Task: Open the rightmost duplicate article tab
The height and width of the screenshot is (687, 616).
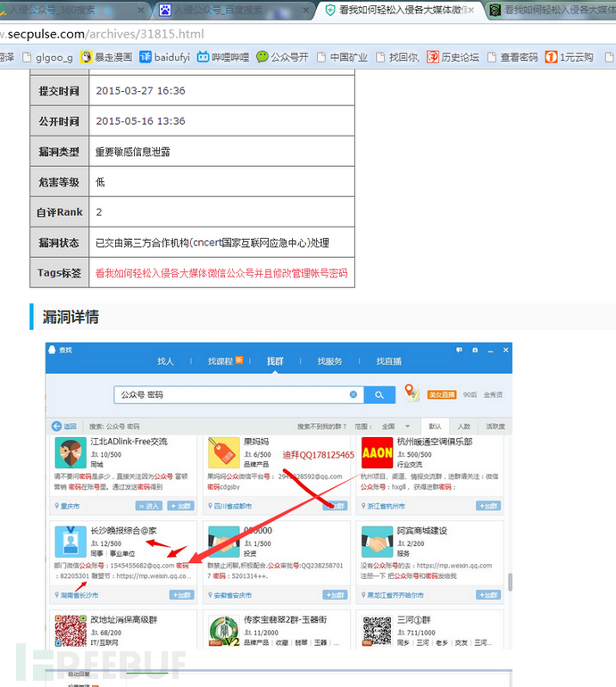Action: point(553,10)
